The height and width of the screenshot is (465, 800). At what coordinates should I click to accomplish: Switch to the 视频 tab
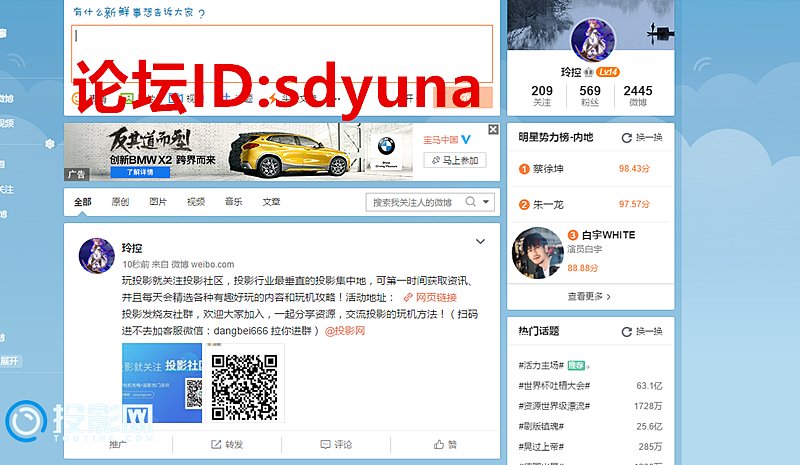point(196,202)
